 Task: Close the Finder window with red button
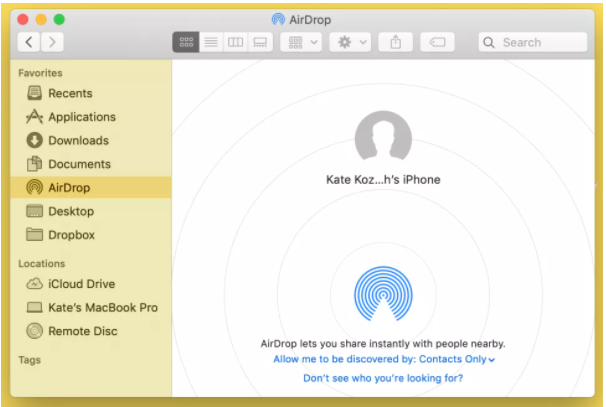tap(23, 19)
